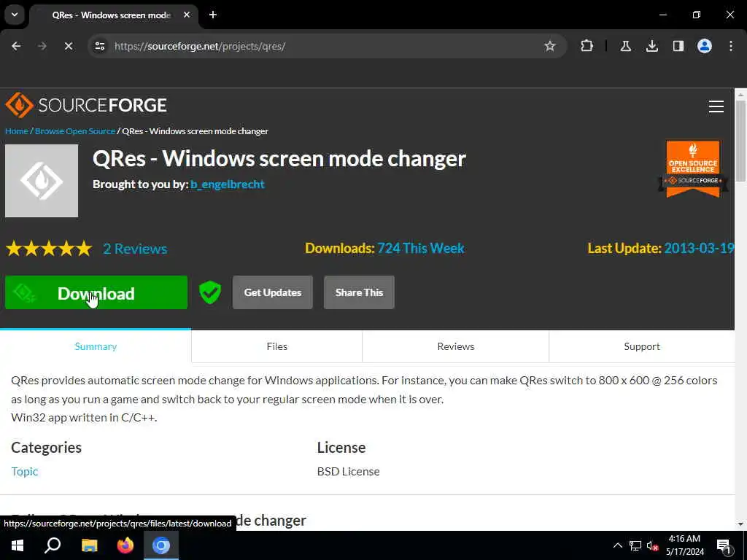The width and height of the screenshot is (747, 560).
Task: Click the Get Updates button
Action: (273, 292)
